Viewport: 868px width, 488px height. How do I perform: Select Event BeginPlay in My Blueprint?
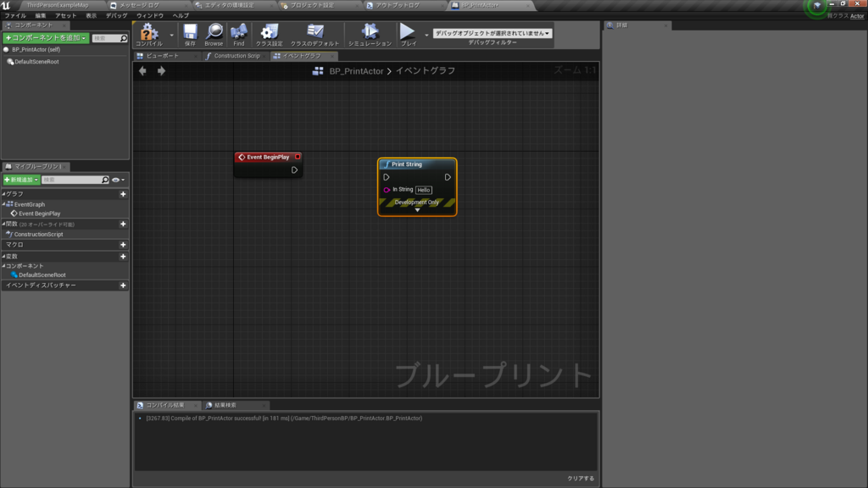tap(39, 213)
